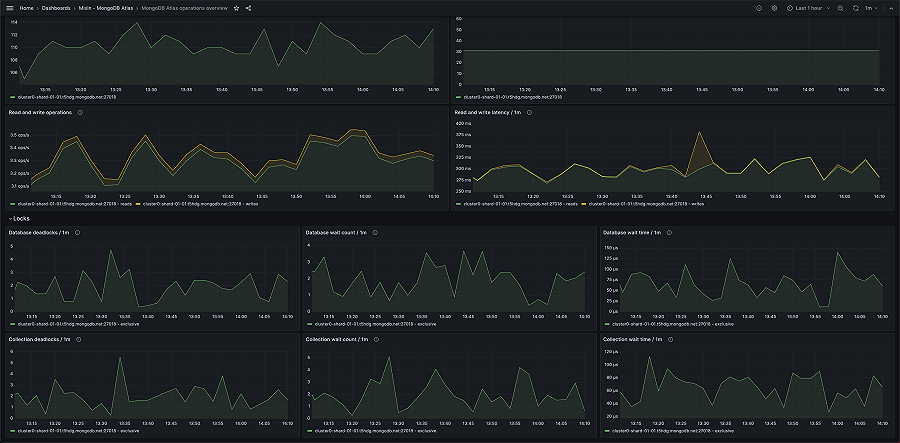
Task: Collapse the top toolbar with chevron
Action: click(x=890, y=8)
